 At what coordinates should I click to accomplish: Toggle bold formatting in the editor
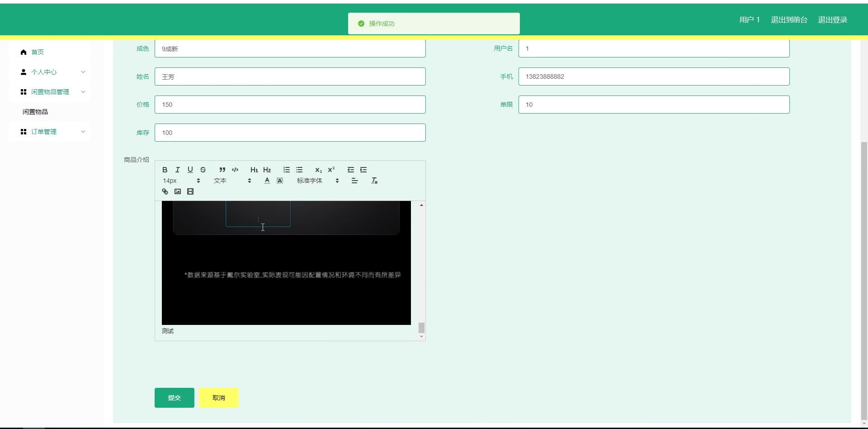[x=165, y=170]
